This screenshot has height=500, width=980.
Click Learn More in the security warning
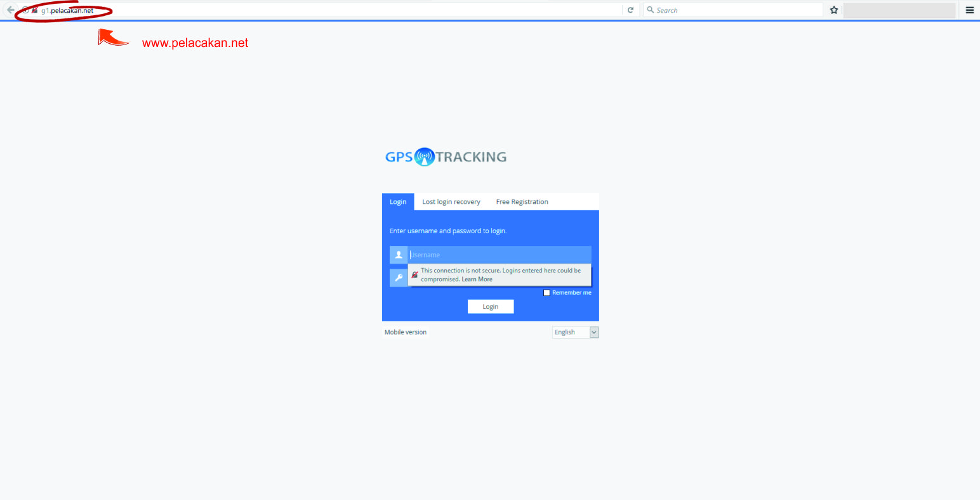(477, 280)
